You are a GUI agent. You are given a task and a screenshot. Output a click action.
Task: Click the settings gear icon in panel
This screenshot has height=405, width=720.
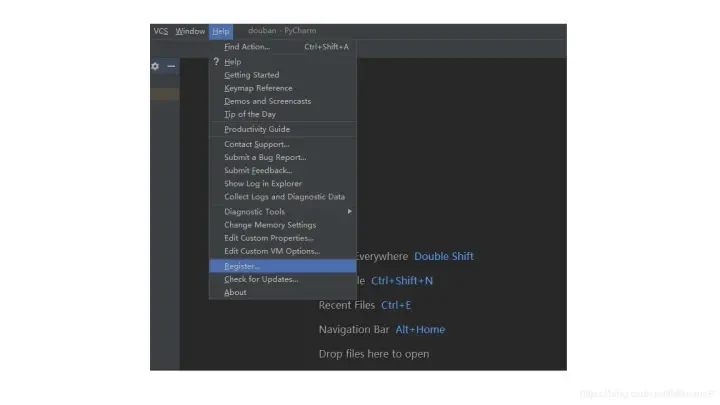(155, 66)
